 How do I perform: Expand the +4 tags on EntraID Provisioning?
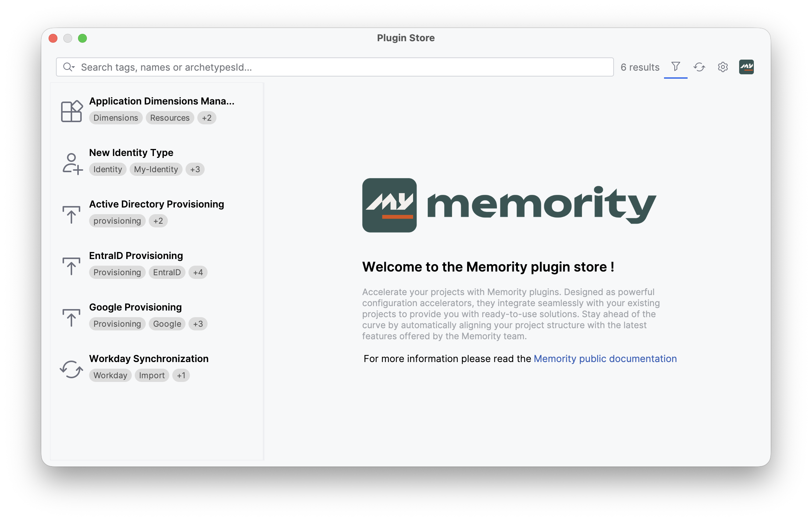(x=198, y=272)
